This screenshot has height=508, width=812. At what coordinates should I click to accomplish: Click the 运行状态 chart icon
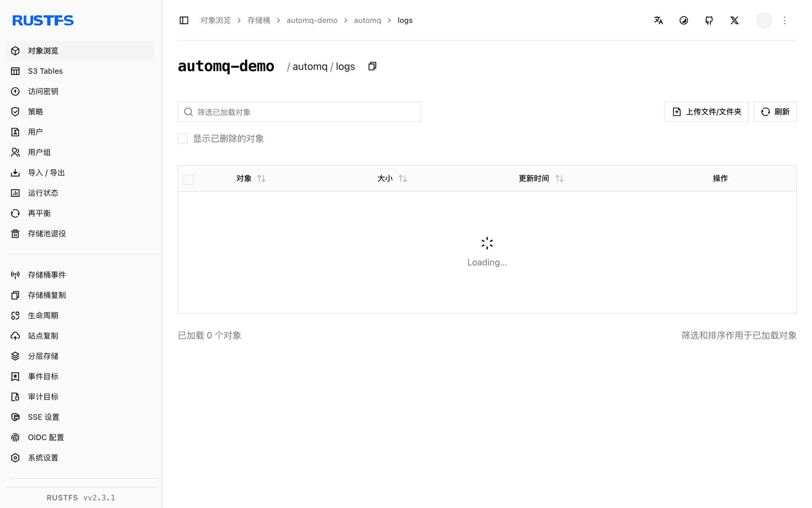pyautogui.click(x=15, y=193)
